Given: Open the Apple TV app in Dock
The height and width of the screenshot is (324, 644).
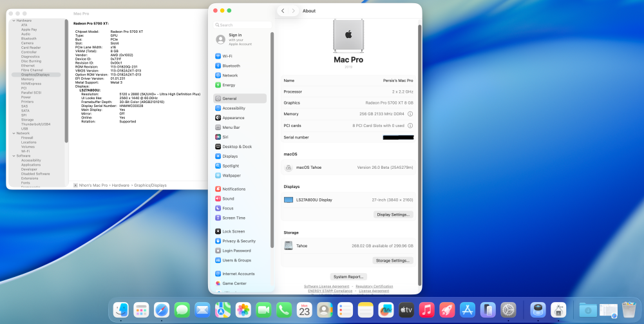Looking at the screenshot, I should (x=406, y=310).
